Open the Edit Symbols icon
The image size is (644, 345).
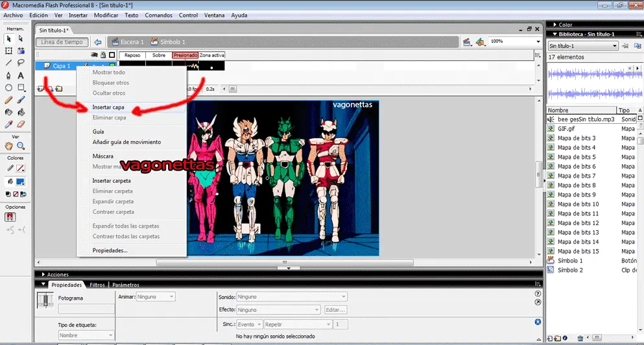point(480,42)
